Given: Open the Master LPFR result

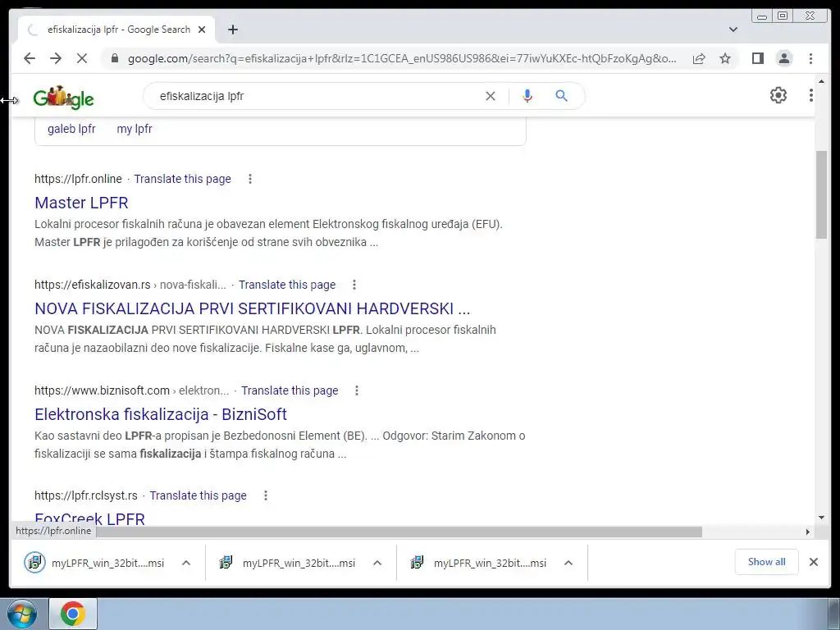Looking at the screenshot, I should coord(81,203).
